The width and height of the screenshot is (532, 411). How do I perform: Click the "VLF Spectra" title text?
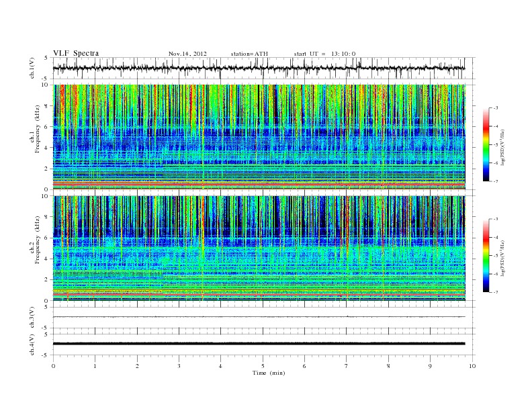coord(76,53)
